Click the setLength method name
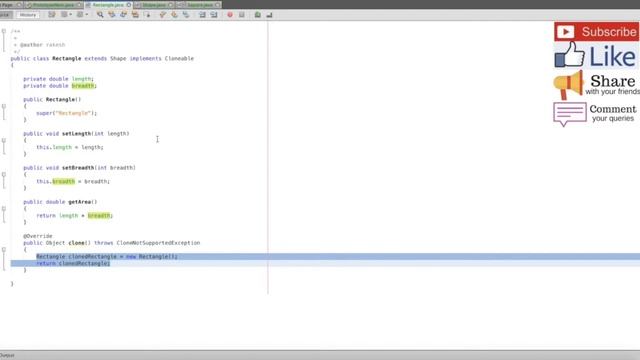 click(76, 133)
